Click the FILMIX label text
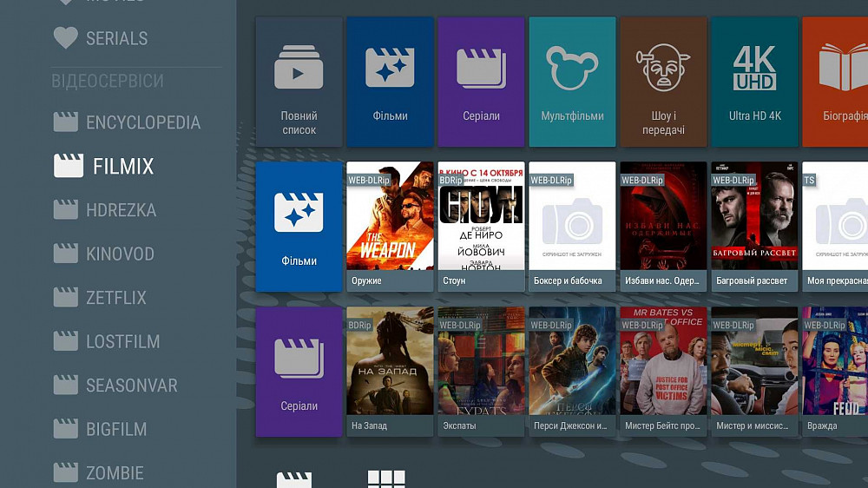 click(123, 166)
